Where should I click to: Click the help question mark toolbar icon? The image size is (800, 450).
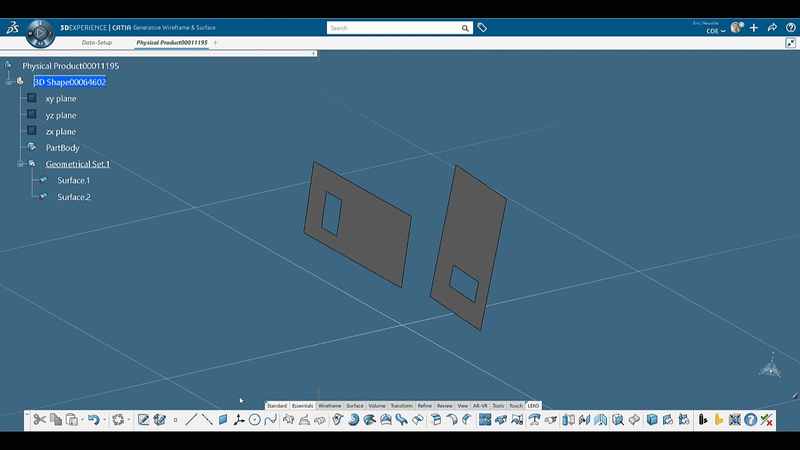click(x=751, y=420)
